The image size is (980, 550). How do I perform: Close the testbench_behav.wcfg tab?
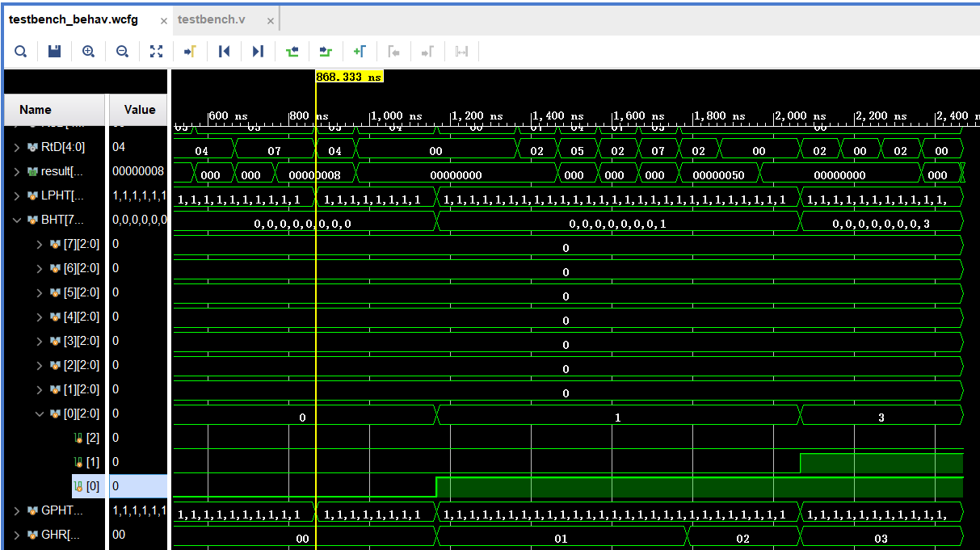coord(164,21)
